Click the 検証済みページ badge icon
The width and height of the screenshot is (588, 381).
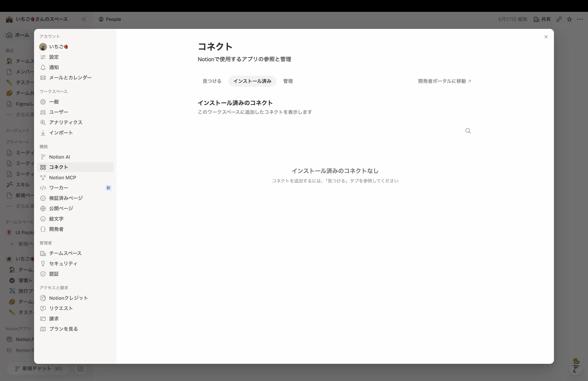43,198
